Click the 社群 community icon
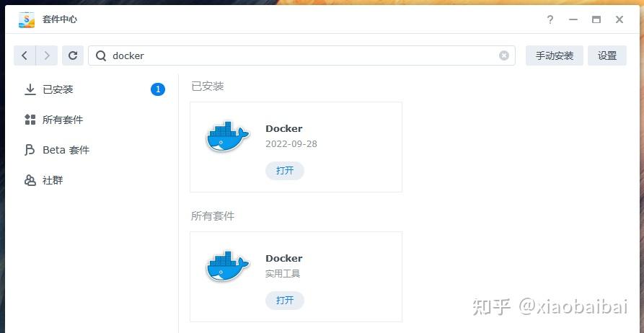 30,180
